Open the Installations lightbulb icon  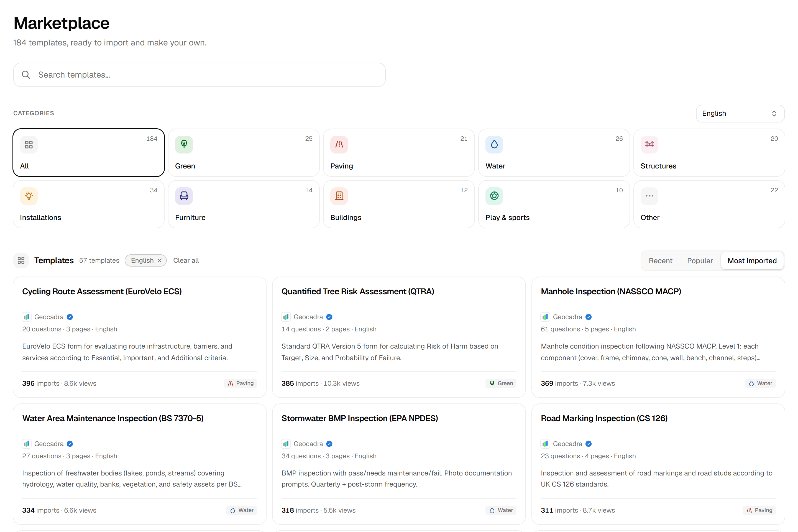click(29, 196)
